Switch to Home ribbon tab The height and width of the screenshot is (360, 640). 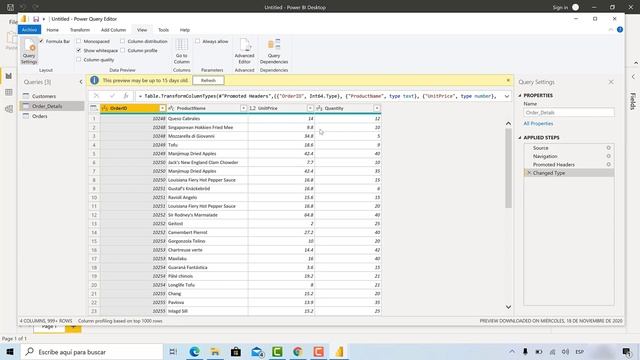[52, 30]
